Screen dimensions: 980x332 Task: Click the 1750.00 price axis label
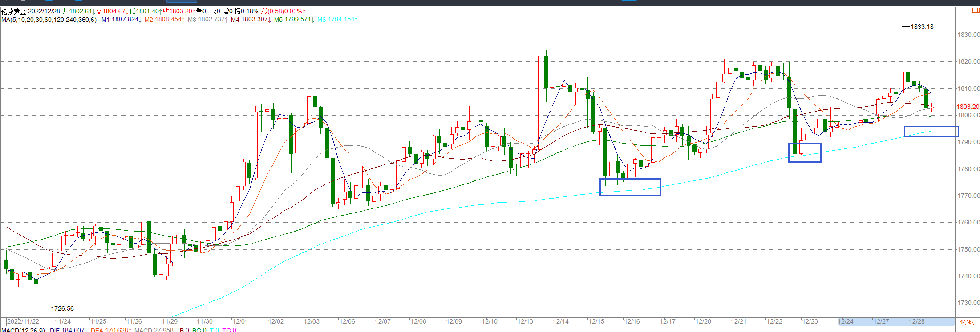968,249
